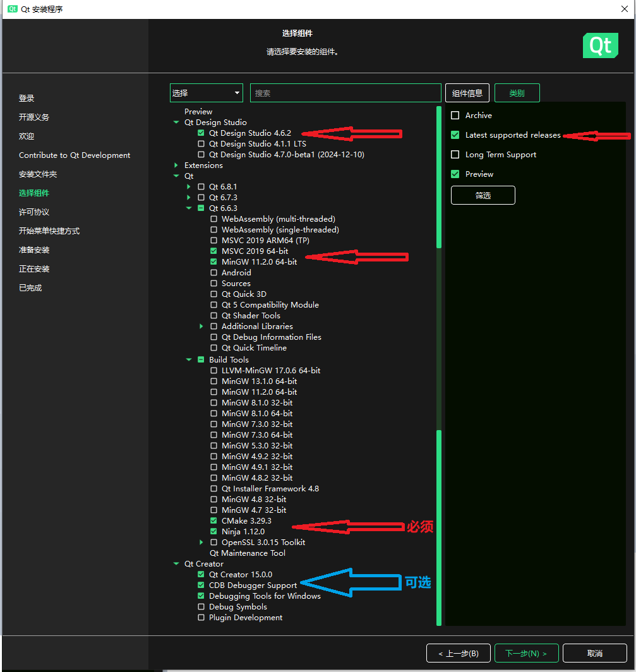Viewport: 636px width, 672px height.
Task: Check Qt Installer Framework 4.8
Action: click(213, 489)
